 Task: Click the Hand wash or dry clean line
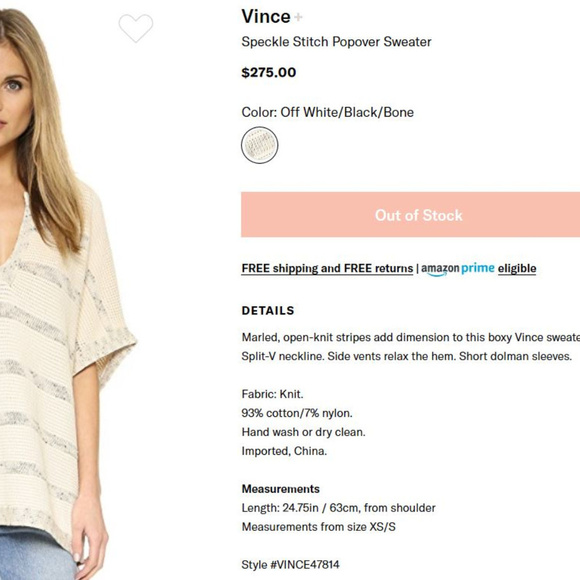coord(303,432)
